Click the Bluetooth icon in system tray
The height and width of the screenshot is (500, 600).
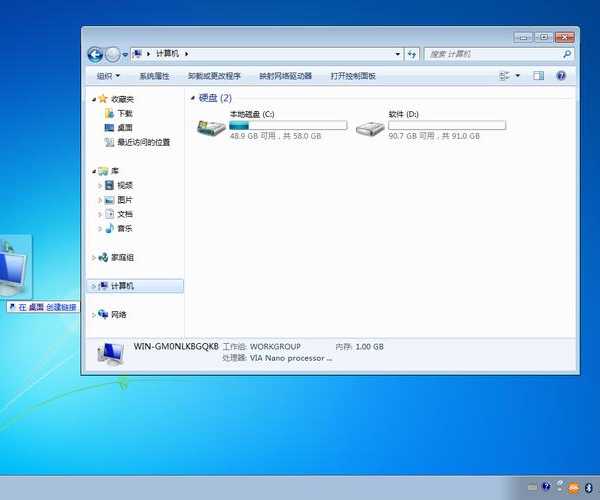tap(590, 487)
